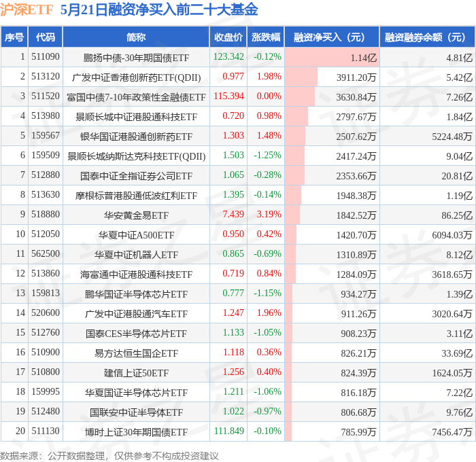This screenshot has height=462, width=476.
Task: Click balance value 3618.65万
Action: click(x=452, y=274)
